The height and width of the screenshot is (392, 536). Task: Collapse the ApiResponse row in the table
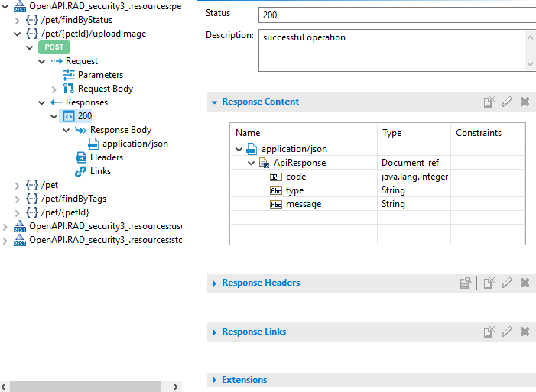(x=251, y=163)
